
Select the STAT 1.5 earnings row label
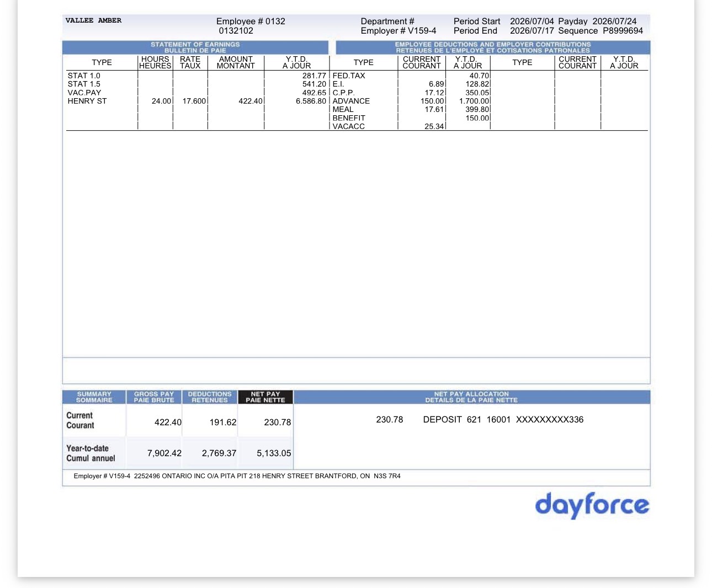point(84,84)
